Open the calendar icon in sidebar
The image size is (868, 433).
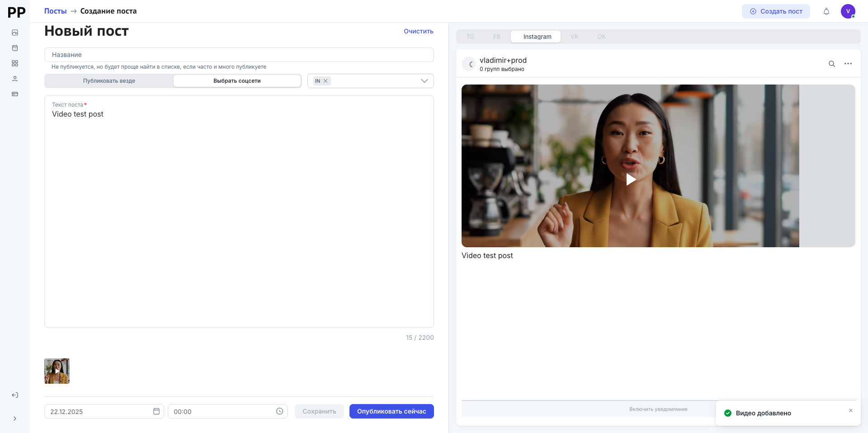coord(15,48)
